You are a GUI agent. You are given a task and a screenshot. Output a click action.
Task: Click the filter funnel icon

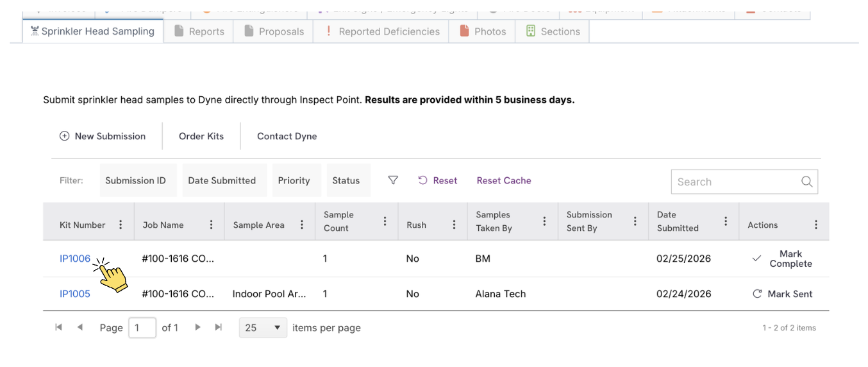point(393,180)
